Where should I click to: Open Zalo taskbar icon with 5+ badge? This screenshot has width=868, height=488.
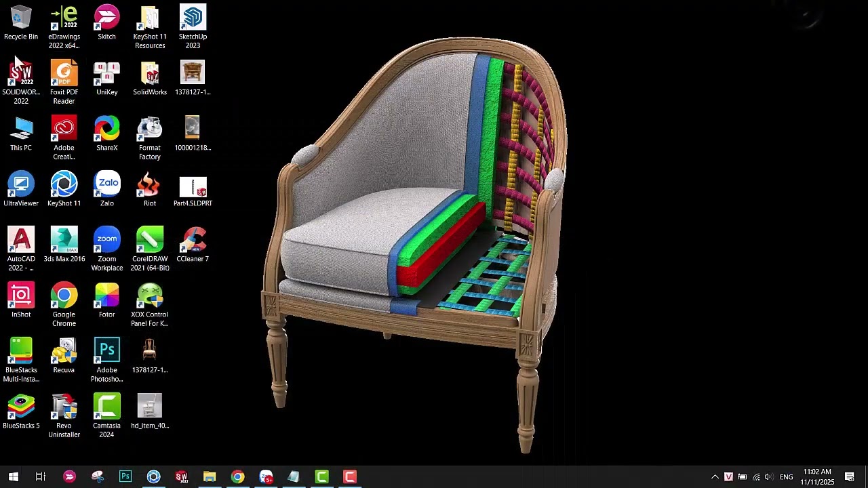(266, 477)
